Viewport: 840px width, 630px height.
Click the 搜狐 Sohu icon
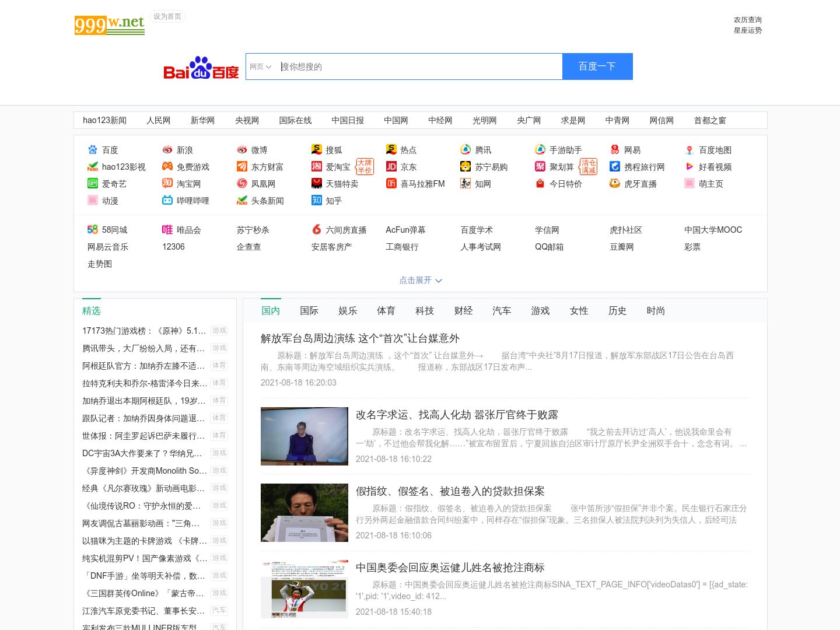pyautogui.click(x=317, y=150)
